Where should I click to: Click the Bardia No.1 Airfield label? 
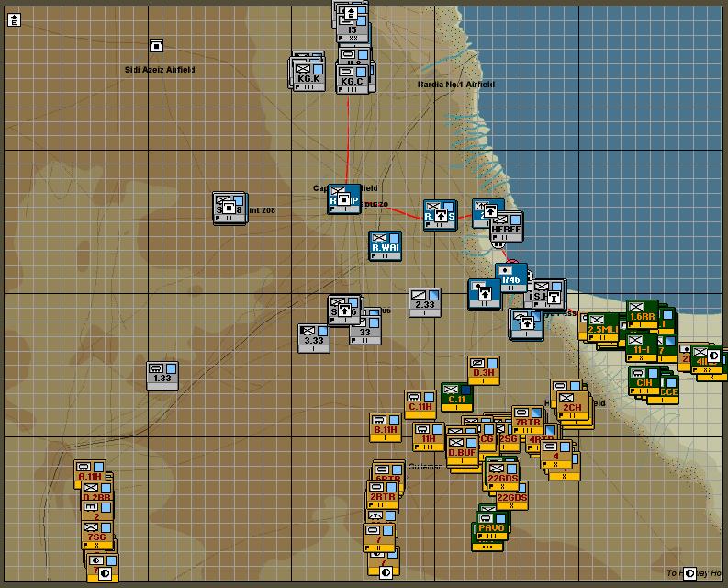pyautogui.click(x=456, y=85)
